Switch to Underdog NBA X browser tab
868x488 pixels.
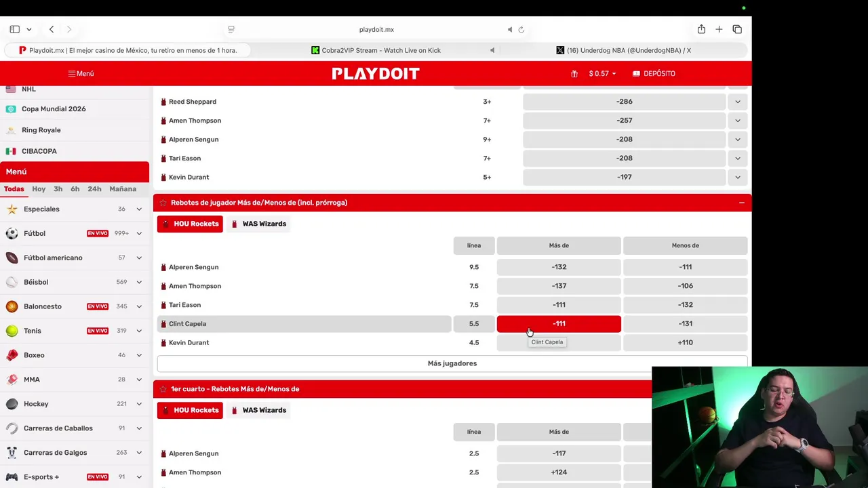(x=623, y=50)
